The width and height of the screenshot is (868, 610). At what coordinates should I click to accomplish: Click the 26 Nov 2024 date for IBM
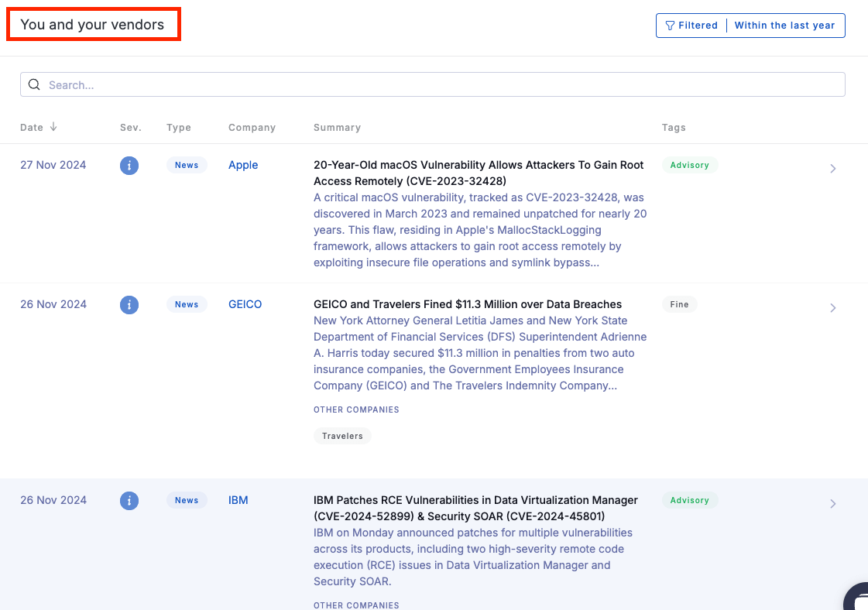tap(53, 500)
